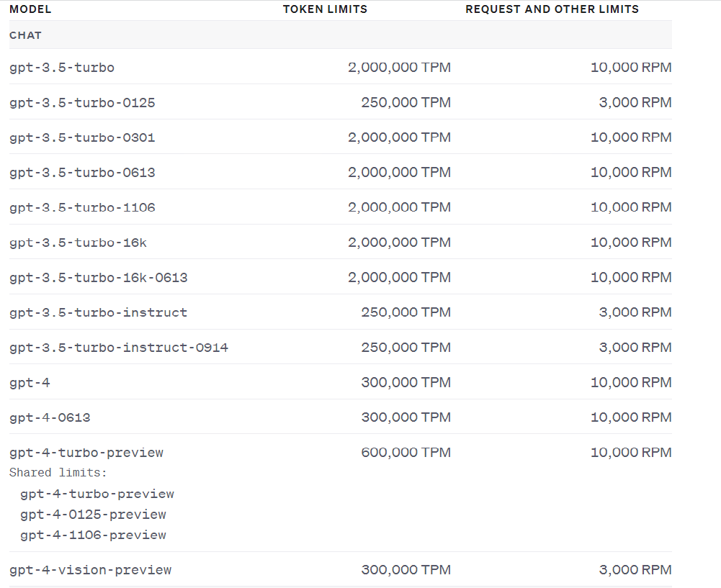Click the gpt-4 token limit 300,000 TPM
Viewport: 721px width, 588px height.
406,382
